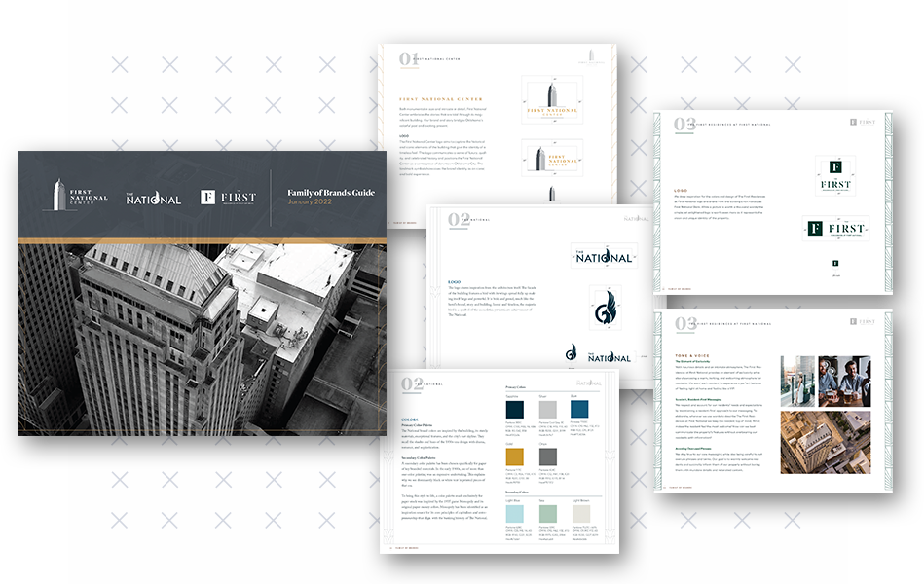924x584 pixels.
Task: Select the Sapphire primary color swatch
Action: point(514,409)
